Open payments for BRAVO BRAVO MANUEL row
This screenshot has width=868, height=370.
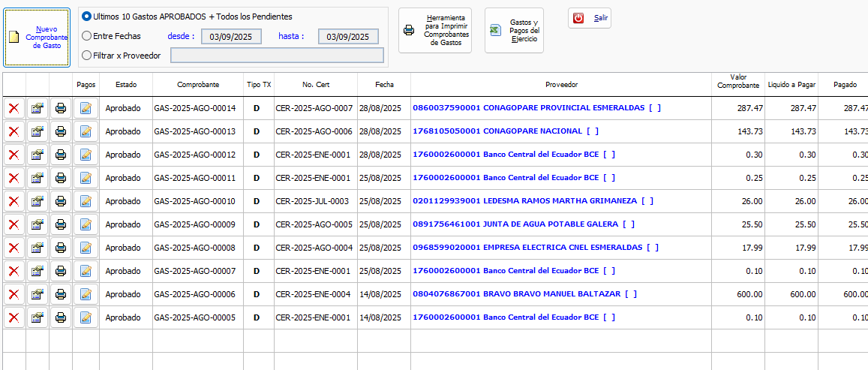(86, 294)
